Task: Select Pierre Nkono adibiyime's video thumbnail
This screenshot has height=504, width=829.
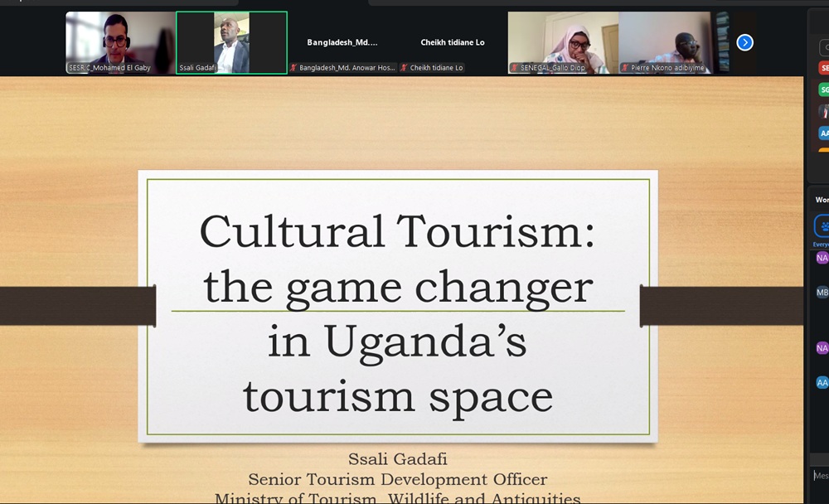Action: coord(665,42)
